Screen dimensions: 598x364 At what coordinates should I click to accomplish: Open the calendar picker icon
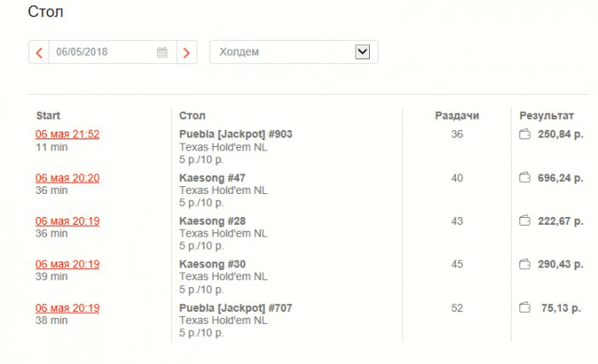pos(162,52)
